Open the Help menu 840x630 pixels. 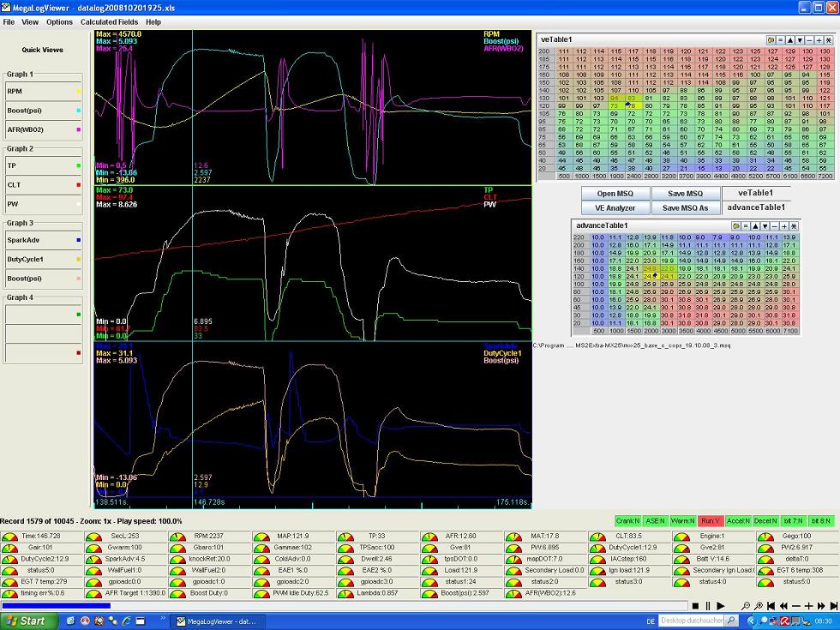pyautogui.click(x=153, y=22)
